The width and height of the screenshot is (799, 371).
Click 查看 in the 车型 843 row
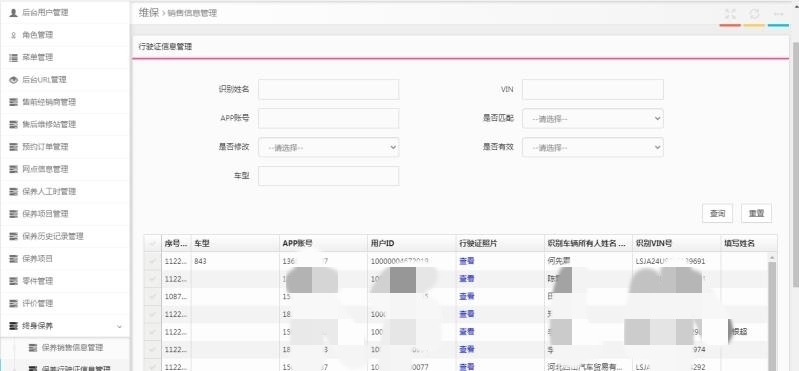467,261
